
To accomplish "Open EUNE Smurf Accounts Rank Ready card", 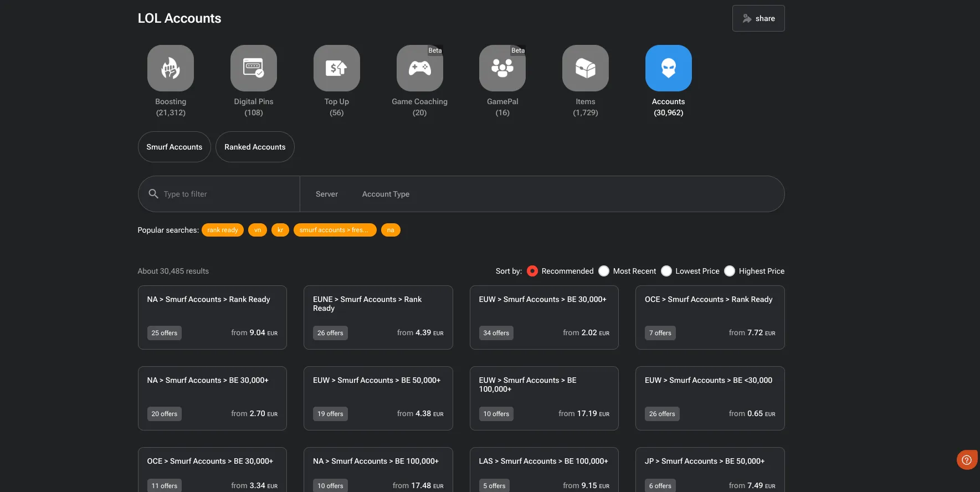I will [378, 317].
